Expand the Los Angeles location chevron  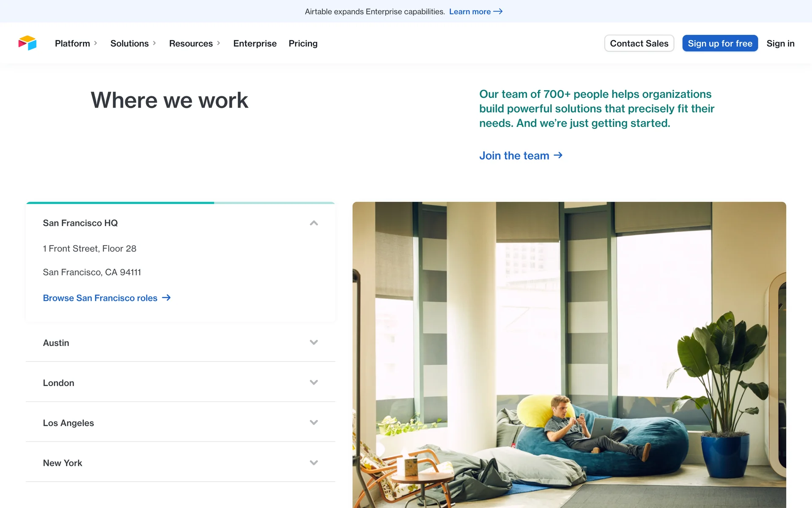point(313,422)
